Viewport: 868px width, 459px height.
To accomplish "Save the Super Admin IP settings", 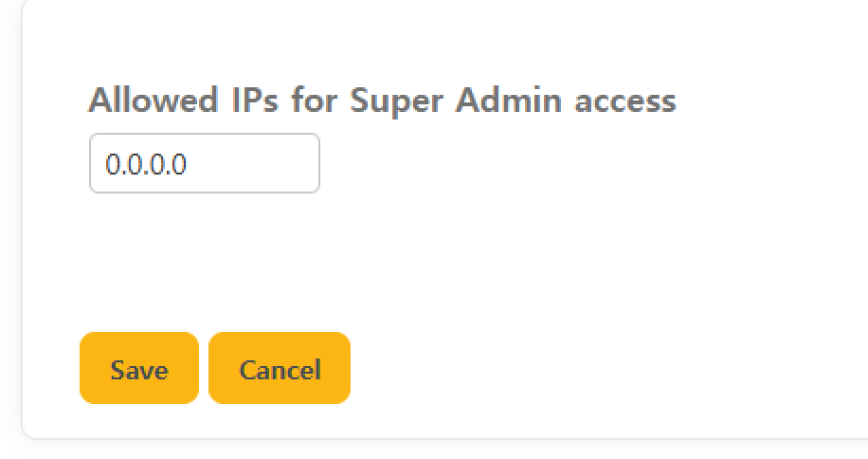I will tap(139, 368).
